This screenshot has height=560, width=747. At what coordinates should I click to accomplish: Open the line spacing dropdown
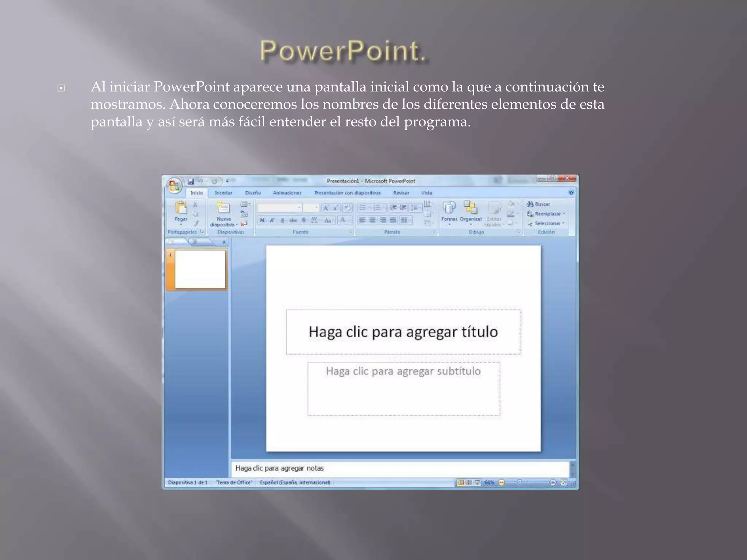coord(415,208)
